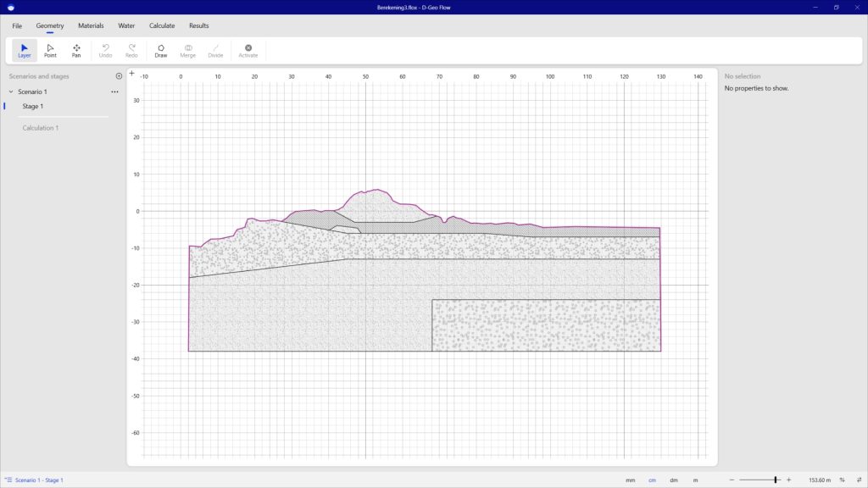Click the zoom slider handle
Image resolution: width=868 pixels, height=488 pixels.
click(776, 480)
